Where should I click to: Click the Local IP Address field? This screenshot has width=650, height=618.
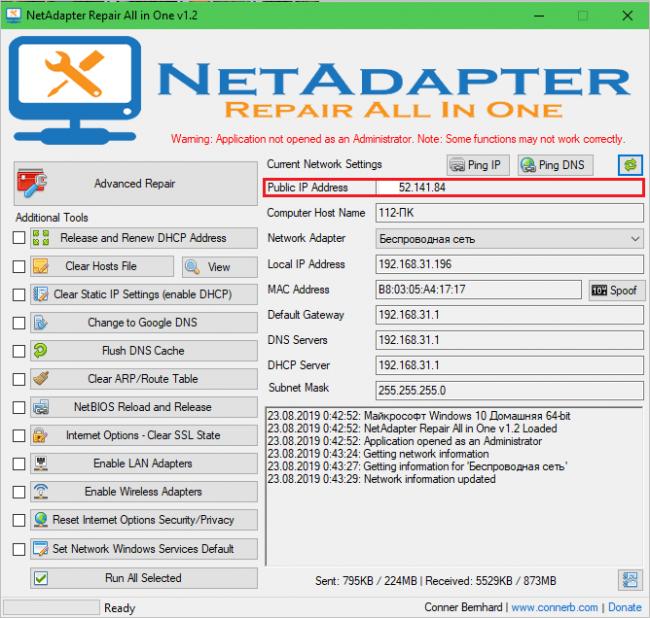click(509, 264)
